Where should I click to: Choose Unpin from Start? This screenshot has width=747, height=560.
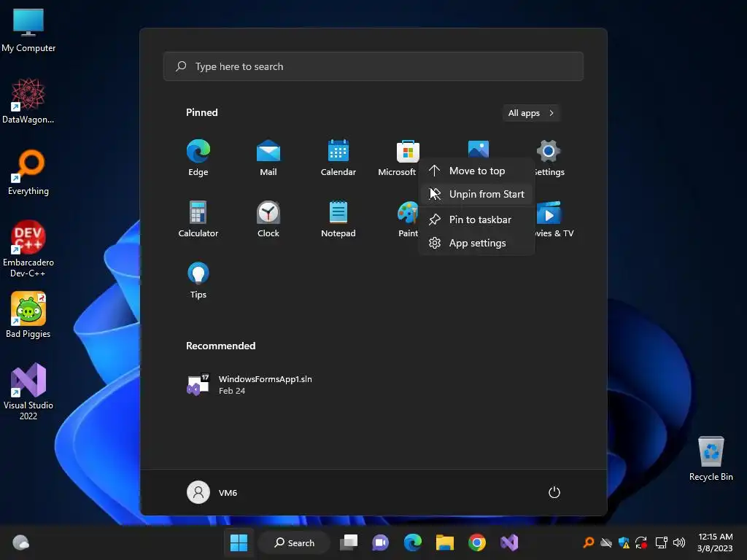pos(476,194)
